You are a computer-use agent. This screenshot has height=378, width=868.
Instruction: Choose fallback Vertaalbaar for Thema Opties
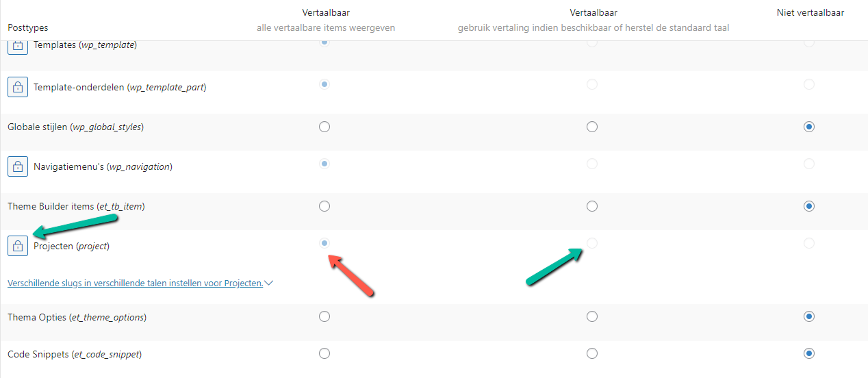click(592, 317)
